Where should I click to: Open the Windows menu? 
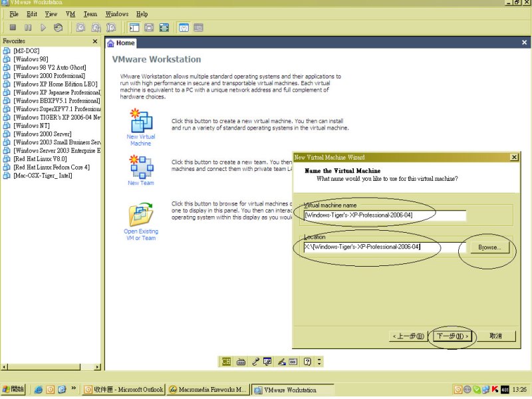pos(117,14)
